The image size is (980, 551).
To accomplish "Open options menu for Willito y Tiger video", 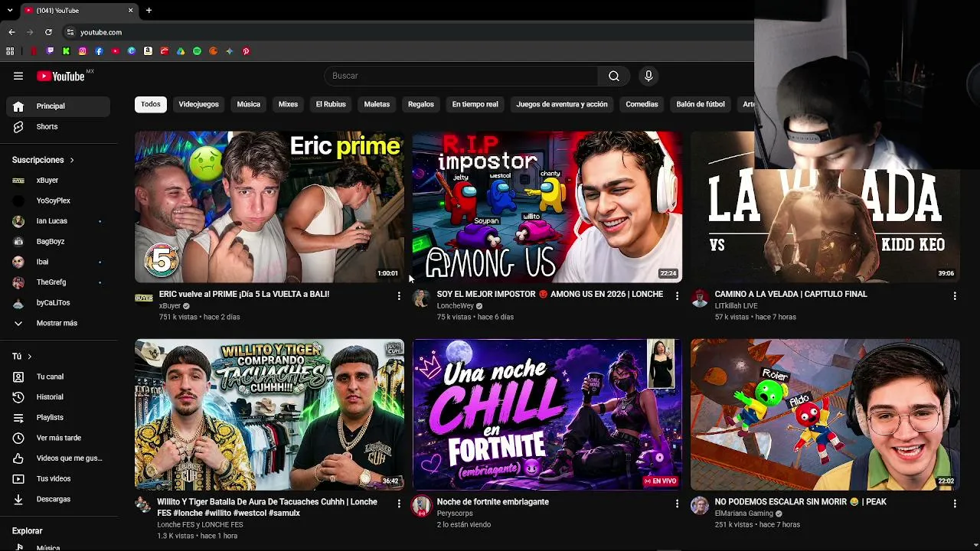I will (399, 504).
